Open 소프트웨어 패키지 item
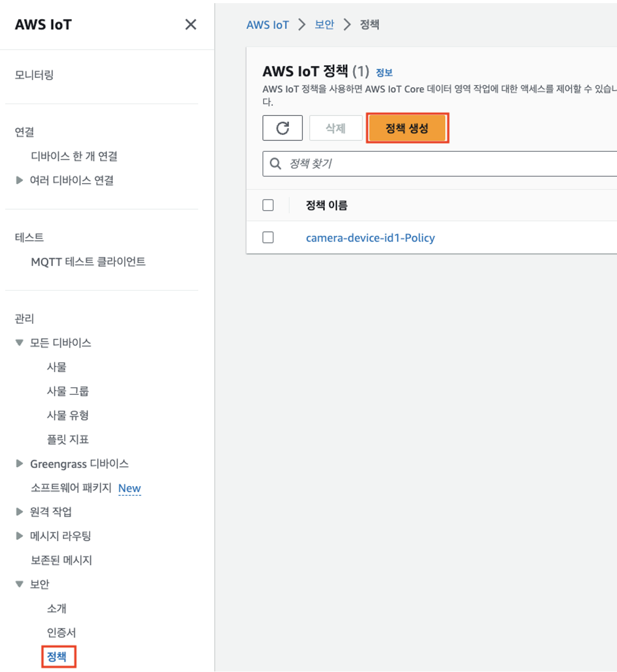The image size is (617, 672). click(71, 488)
